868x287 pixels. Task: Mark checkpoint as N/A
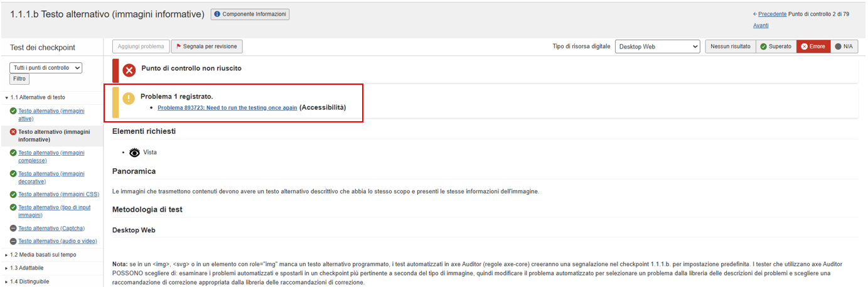(x=844, y=46)
